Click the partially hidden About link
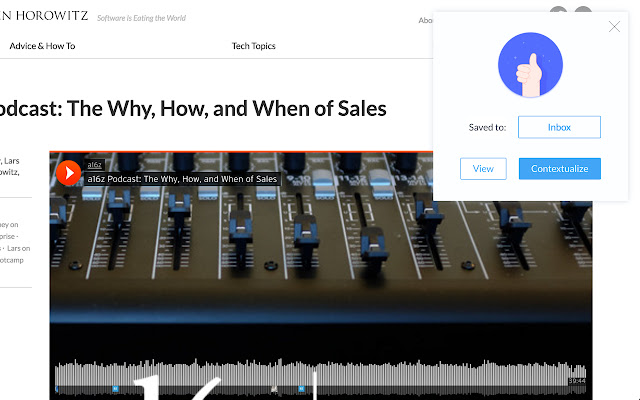Viewport: 640px width, 400px height. pyautogui.click(x=425, y=20)
